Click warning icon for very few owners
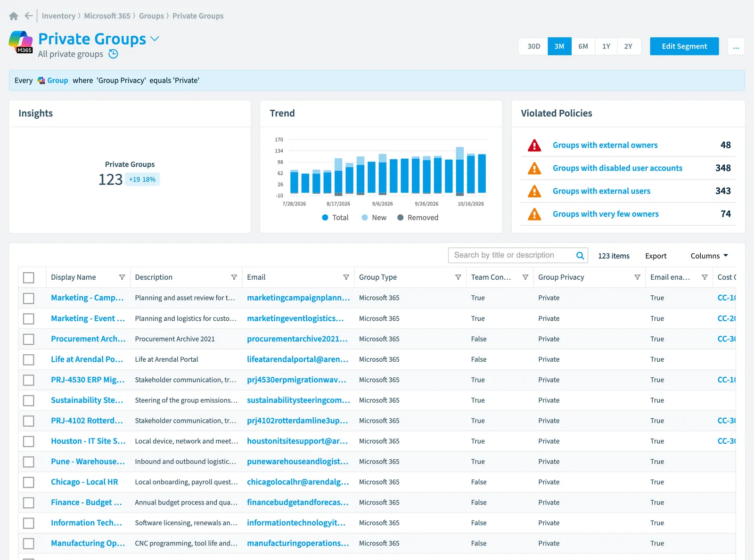This screenshot has height=560, width=754. coord(534,214)
